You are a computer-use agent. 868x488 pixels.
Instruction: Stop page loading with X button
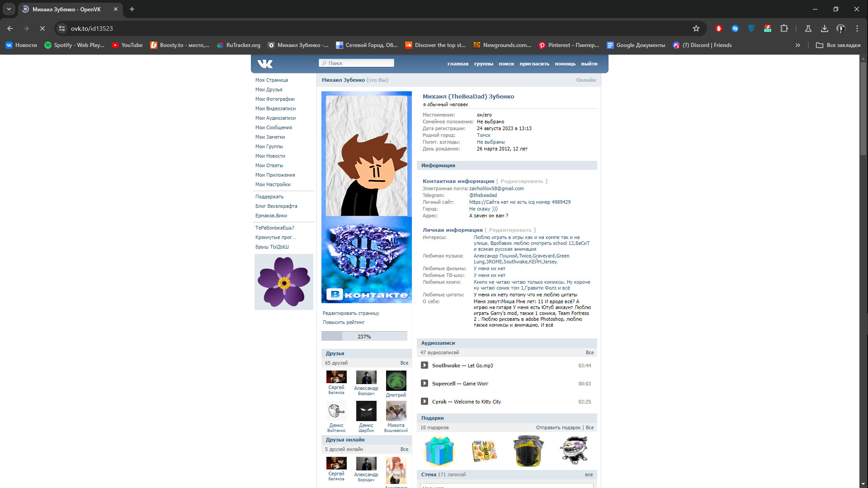click(42, 28)
